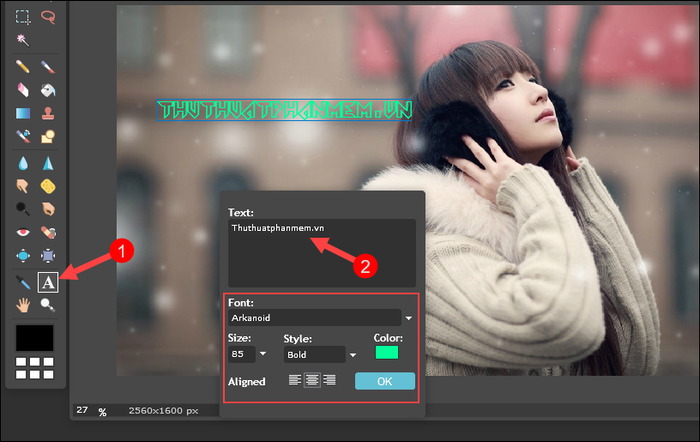Select the Lasso tool
This screenshot has height=442, width=700.
(48, 17)
